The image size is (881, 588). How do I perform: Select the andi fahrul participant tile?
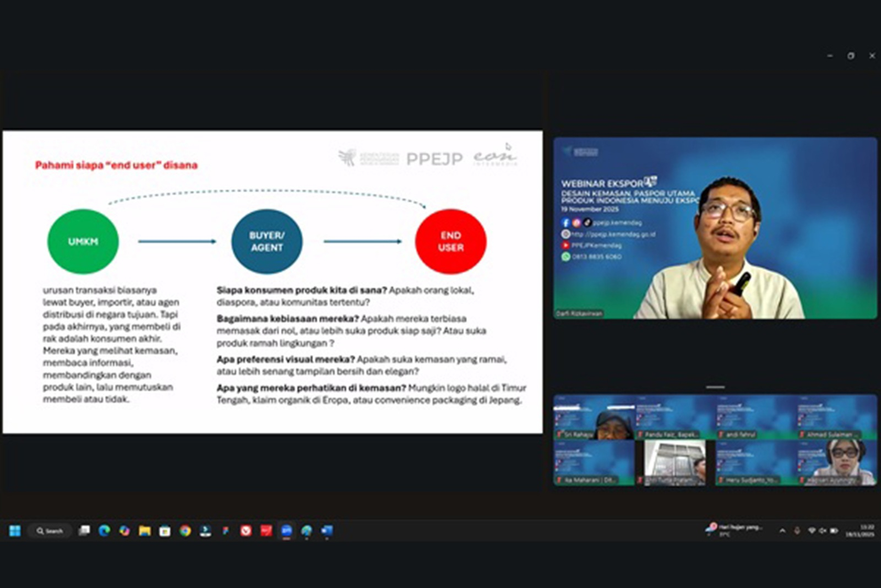pyautogui.click(x=755, y=417)
